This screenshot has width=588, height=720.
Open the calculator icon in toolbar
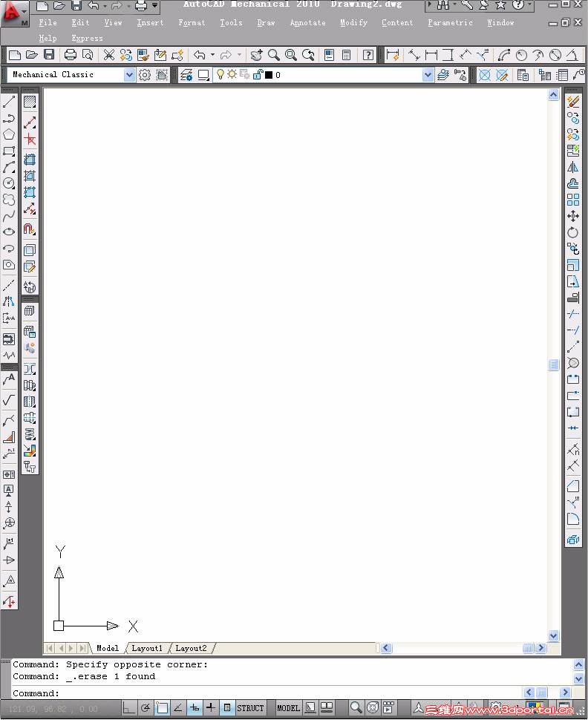[x=347, y=55]
